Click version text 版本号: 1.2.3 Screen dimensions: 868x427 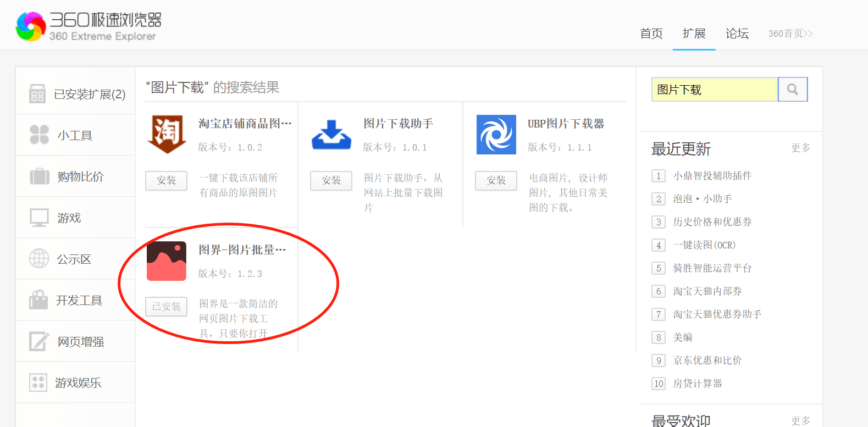230,274
